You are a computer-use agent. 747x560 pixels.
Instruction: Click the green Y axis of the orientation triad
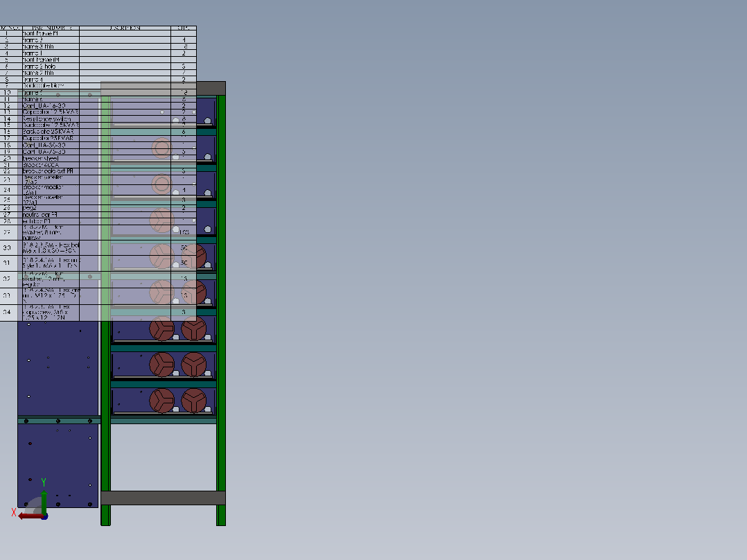tap(44, 502)
